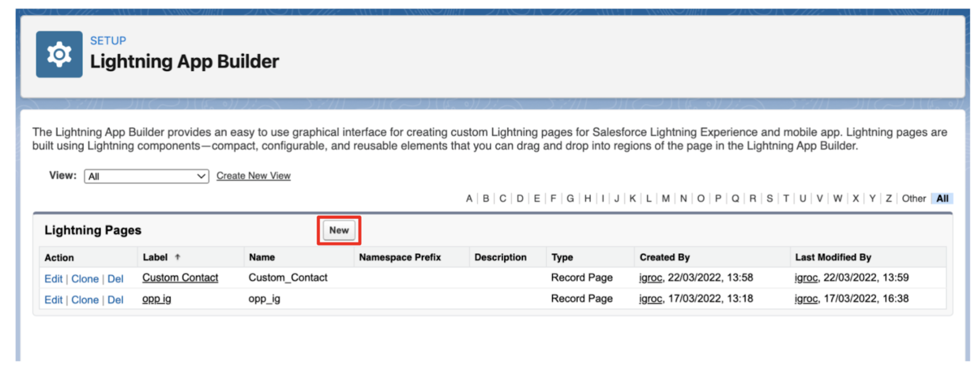Viewport: 980px width, 369px height.
Task: Click the Custom_Contact name cell
Action: click(288, 278)
